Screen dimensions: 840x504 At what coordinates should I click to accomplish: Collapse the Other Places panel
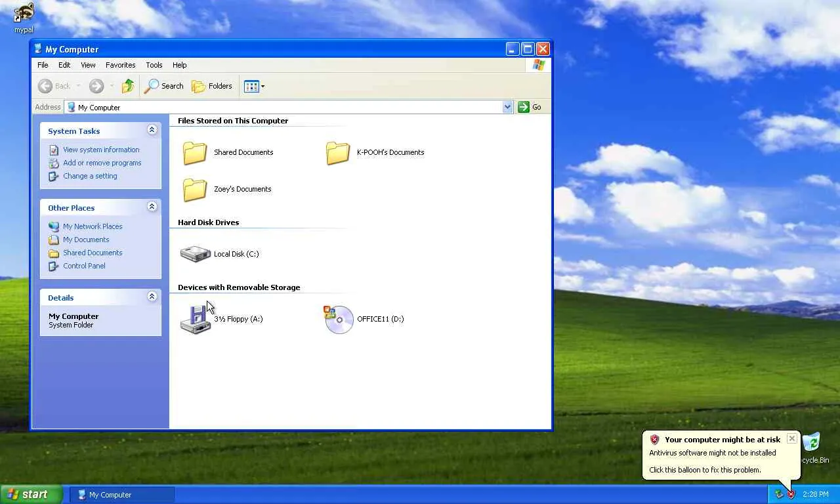(152, 207)
